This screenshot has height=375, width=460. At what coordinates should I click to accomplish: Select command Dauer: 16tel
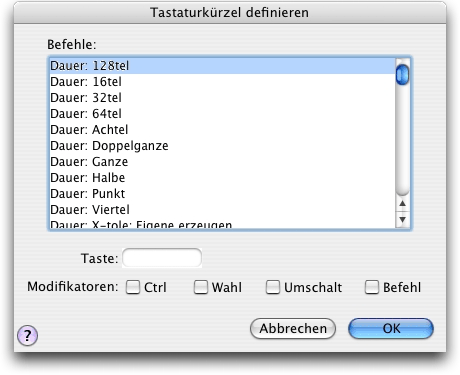[x=222, y=82]
